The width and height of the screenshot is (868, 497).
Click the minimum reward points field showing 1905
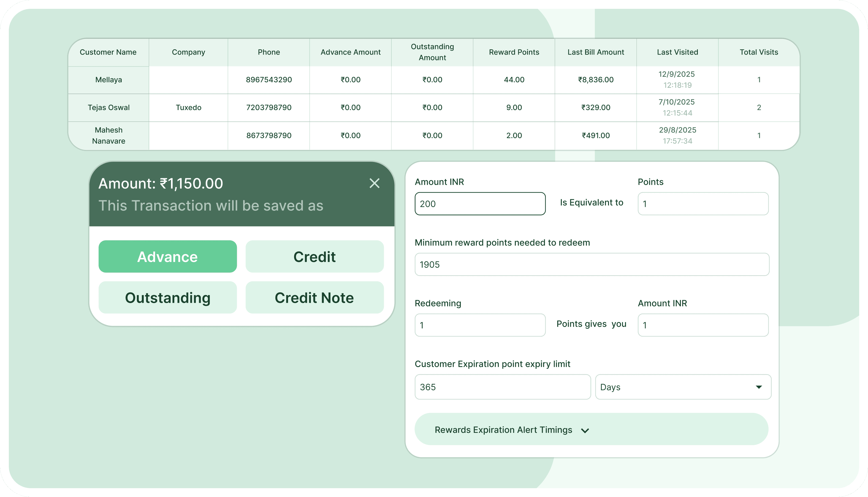click(591, 264)
